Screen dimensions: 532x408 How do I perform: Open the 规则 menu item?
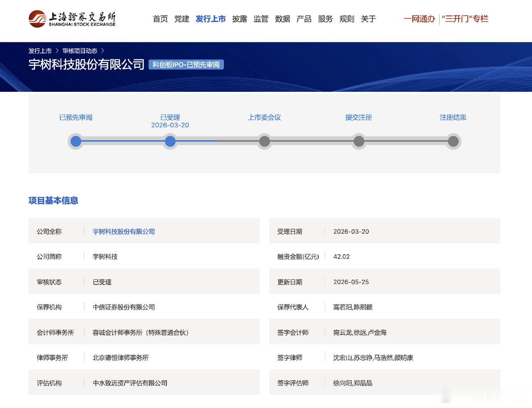[x=347, y=19]
